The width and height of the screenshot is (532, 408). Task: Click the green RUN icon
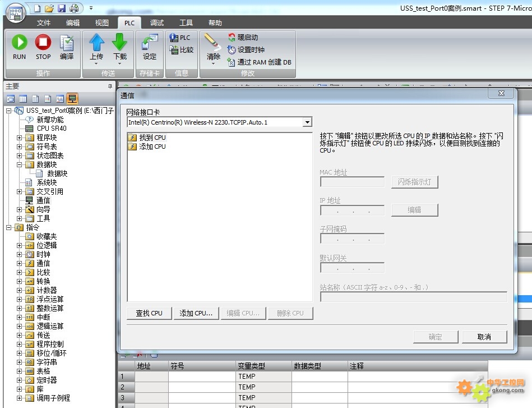19,43
